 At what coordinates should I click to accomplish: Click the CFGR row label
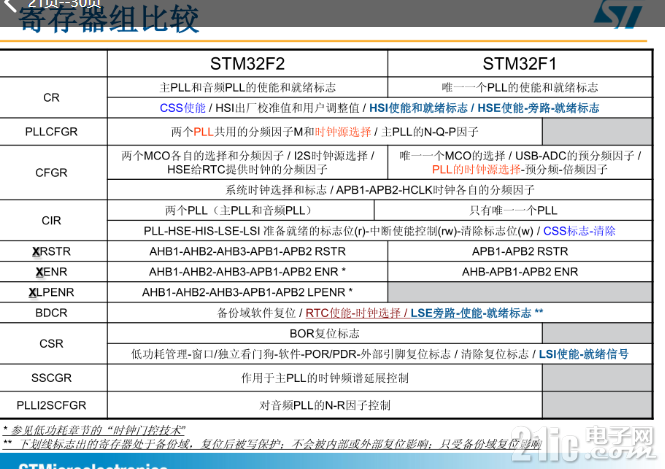point(51,173)
